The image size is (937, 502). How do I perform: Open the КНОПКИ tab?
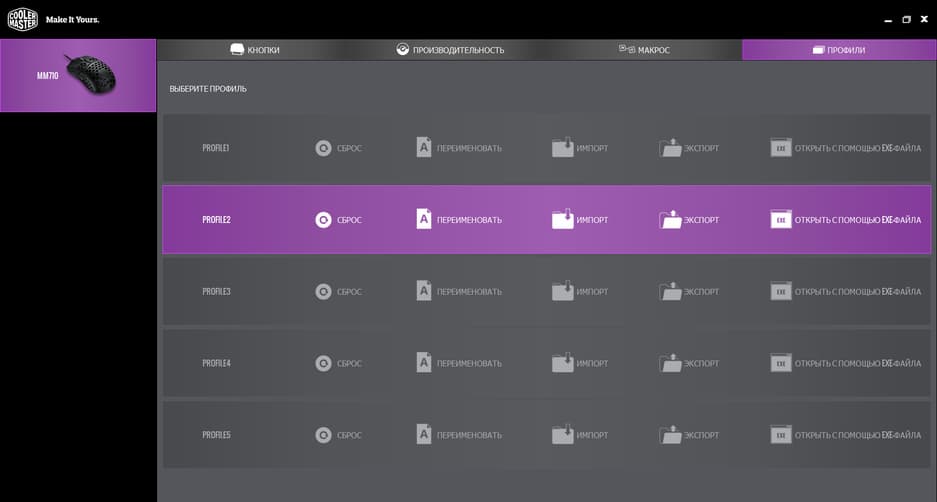(255, 50)
